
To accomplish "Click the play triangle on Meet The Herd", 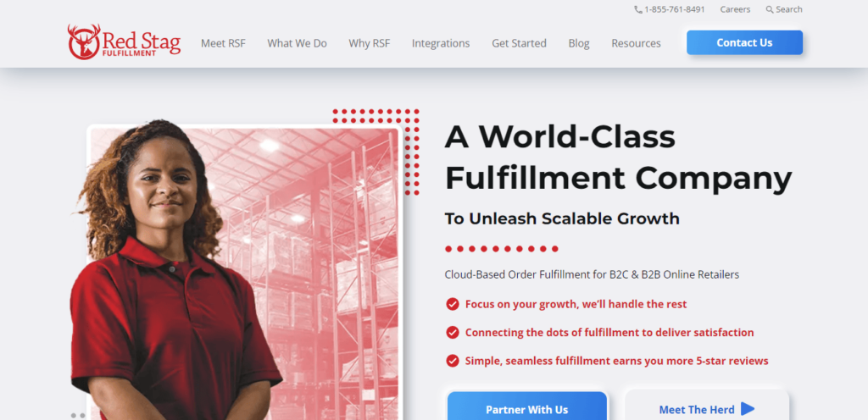I will (x=748, y=409).
